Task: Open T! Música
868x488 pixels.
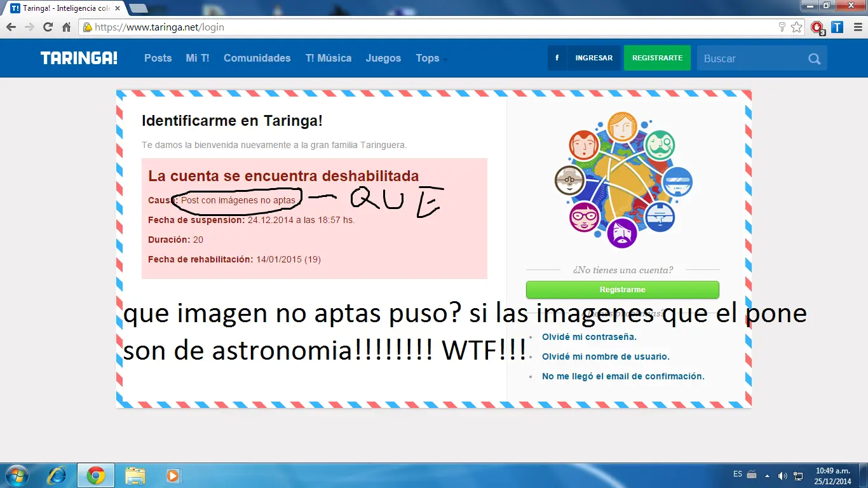Action: point(329,58)
